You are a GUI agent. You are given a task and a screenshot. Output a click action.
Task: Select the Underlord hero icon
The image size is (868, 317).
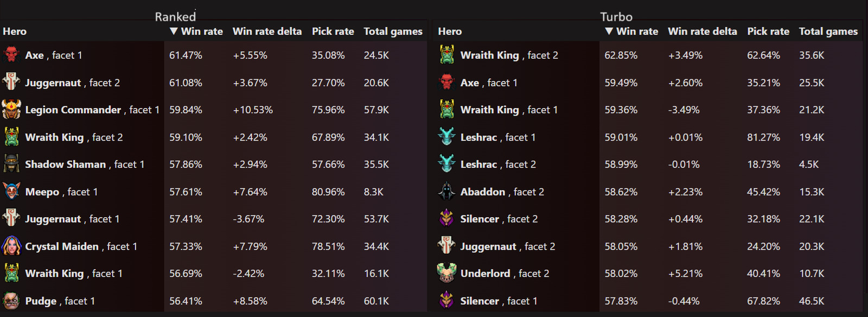pyautogui.click(x=446, y=273)
